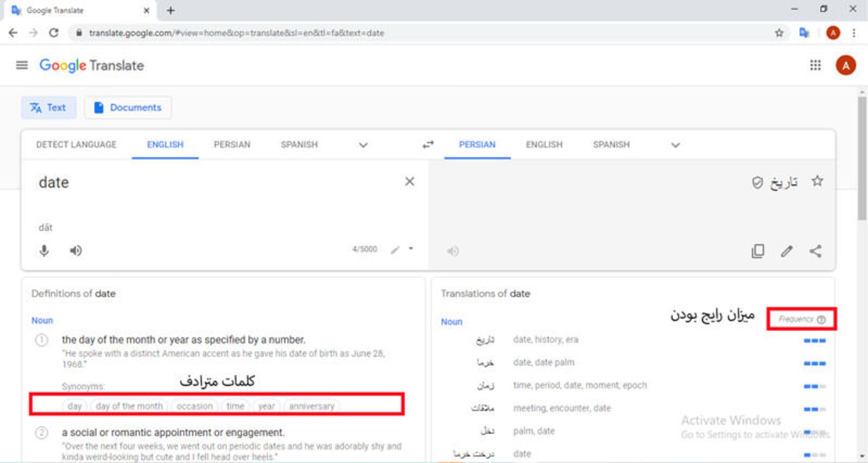This screenshot has width=868, height=463.
Task: Clear the source text with X
Action: coord(410,182)
